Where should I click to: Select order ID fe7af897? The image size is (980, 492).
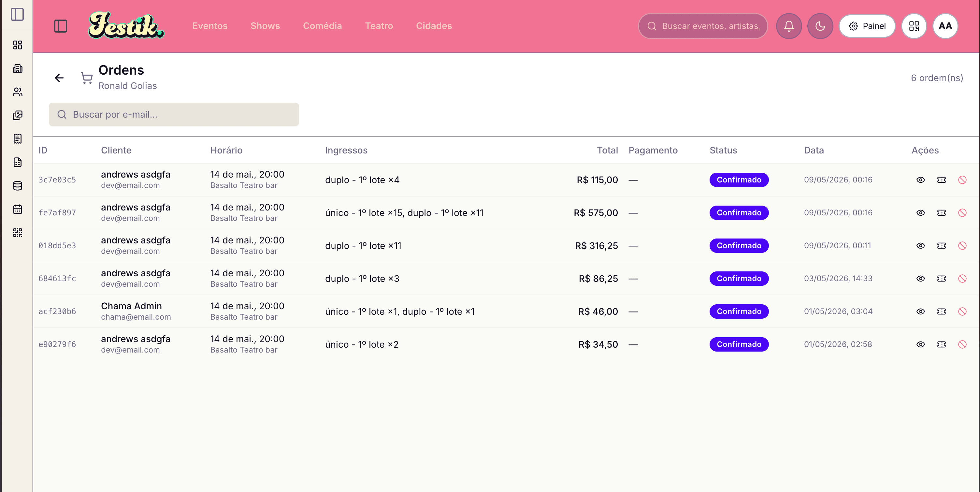click(x=57, y=213)
